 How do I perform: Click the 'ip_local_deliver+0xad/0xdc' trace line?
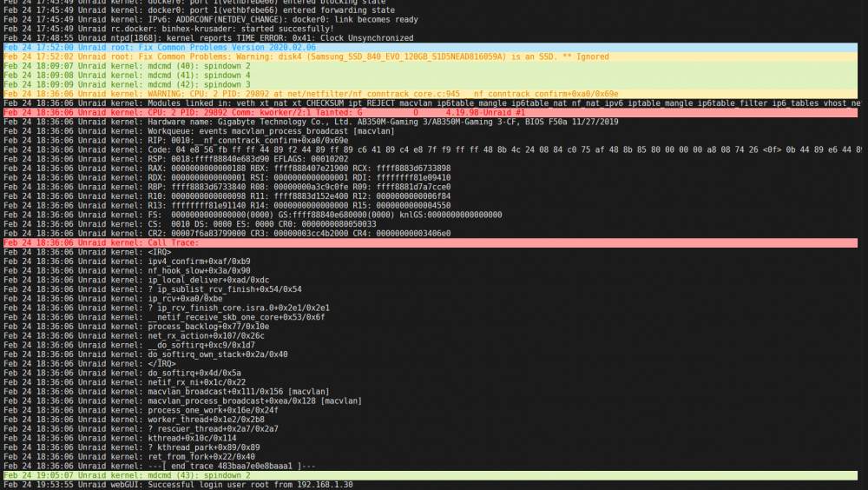[x=136, y=280]
